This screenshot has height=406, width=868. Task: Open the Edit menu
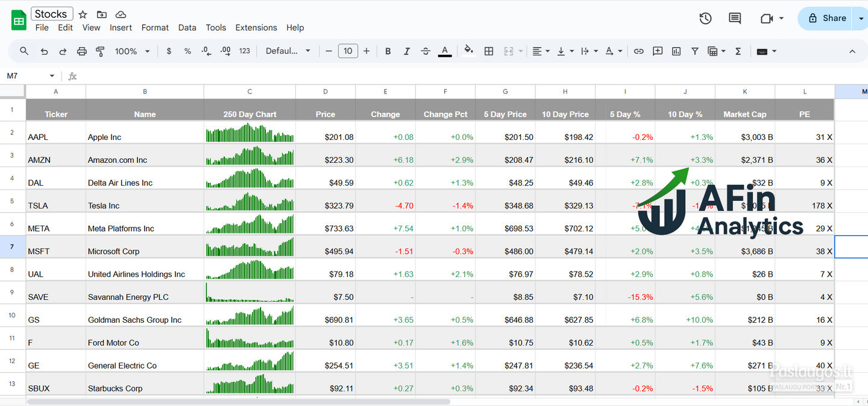tap(65, 28)
